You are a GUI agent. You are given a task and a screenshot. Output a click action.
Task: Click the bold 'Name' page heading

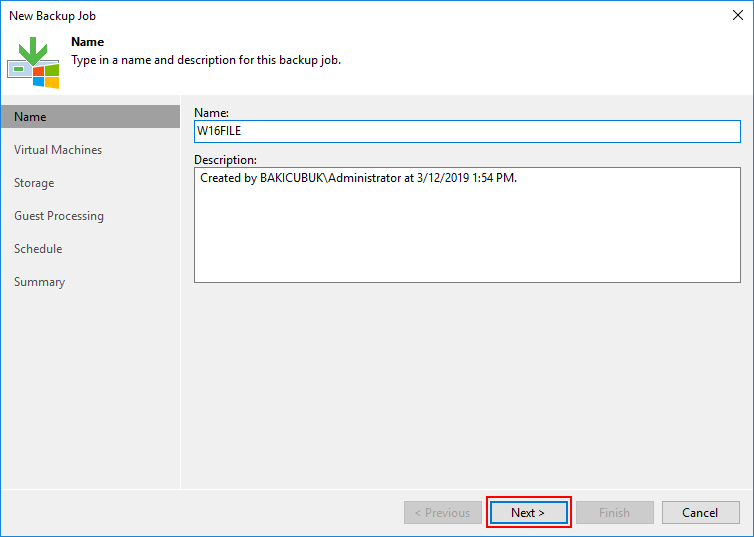coord(88,42)
